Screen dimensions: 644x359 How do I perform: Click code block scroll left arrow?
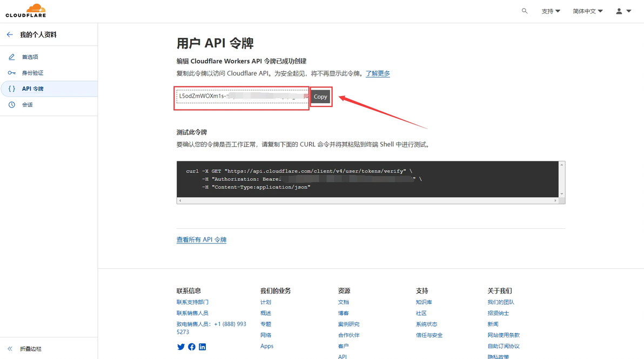[180, 201]
